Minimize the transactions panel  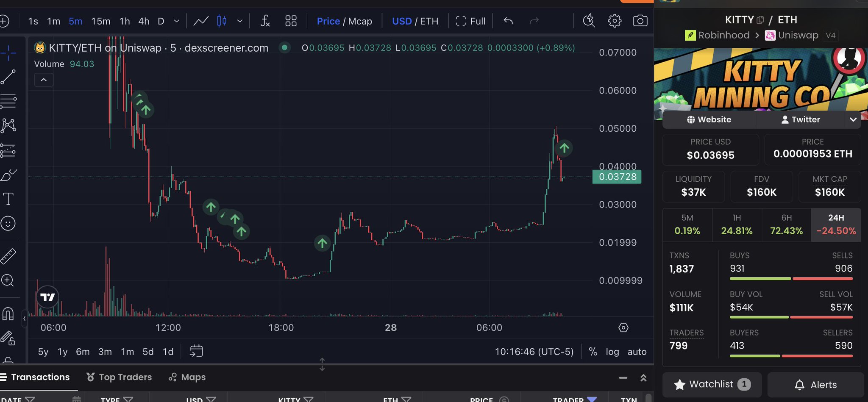623,377
